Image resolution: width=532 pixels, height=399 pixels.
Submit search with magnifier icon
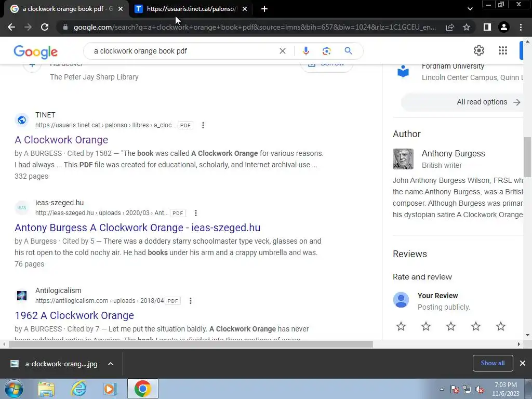348,51
